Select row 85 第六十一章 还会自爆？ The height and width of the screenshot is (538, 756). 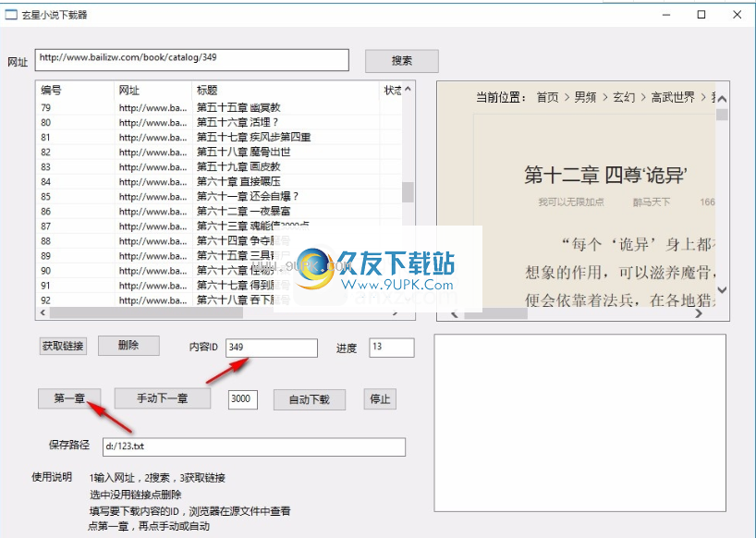(x=219, y=197)
